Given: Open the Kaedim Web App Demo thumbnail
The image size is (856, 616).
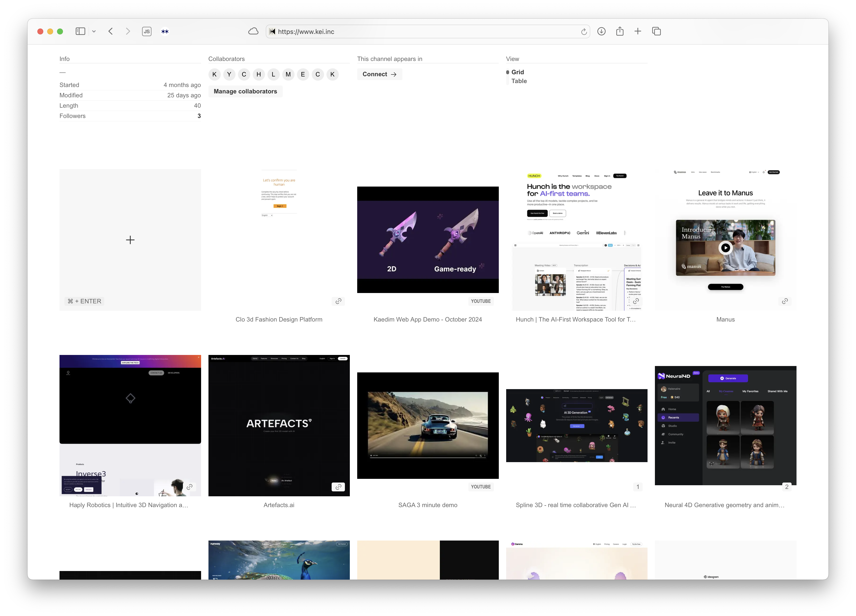Looking at the screenshot, I should point(428,240).
